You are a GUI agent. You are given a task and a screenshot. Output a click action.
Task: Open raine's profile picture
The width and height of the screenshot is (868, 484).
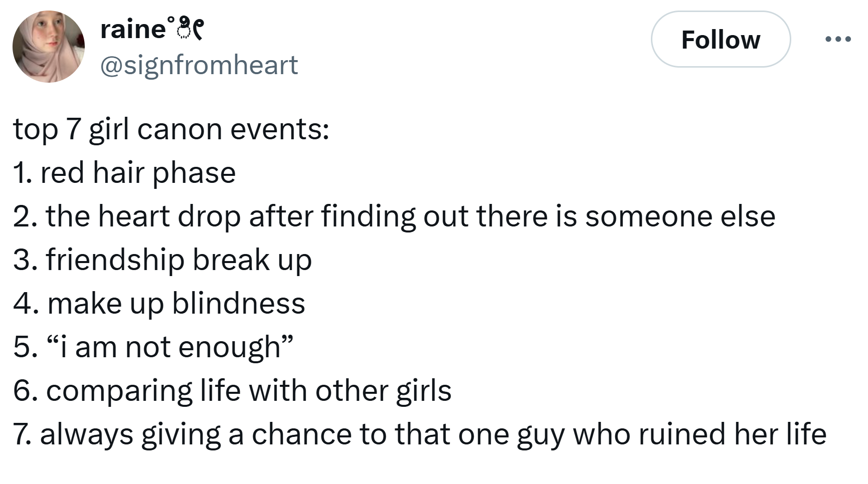[49, 47]
